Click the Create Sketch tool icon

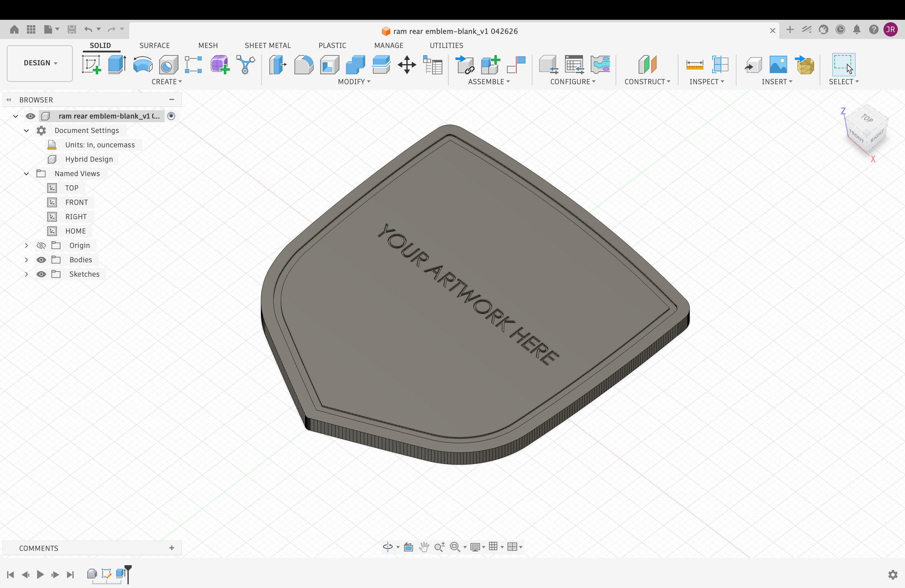coord(91,64)
